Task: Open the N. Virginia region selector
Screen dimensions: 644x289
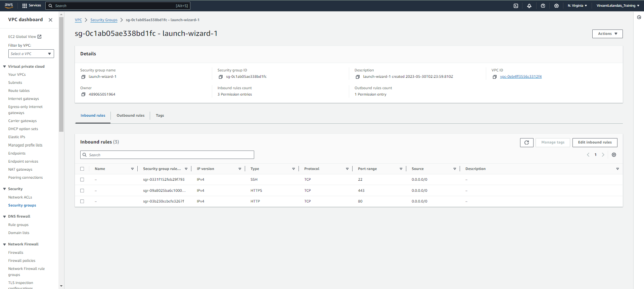Action: click(577, 6)
